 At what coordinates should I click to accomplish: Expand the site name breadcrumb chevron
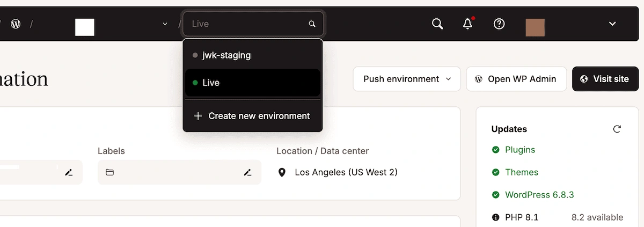[165, 24]
